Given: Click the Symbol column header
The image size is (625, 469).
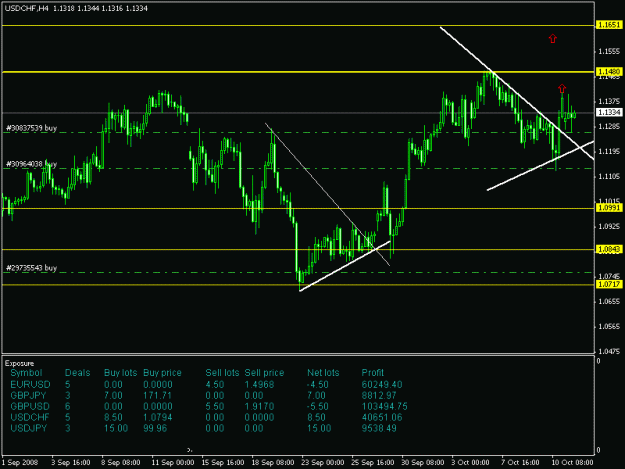Looking at the screenshot, I should tap(26, 373).
